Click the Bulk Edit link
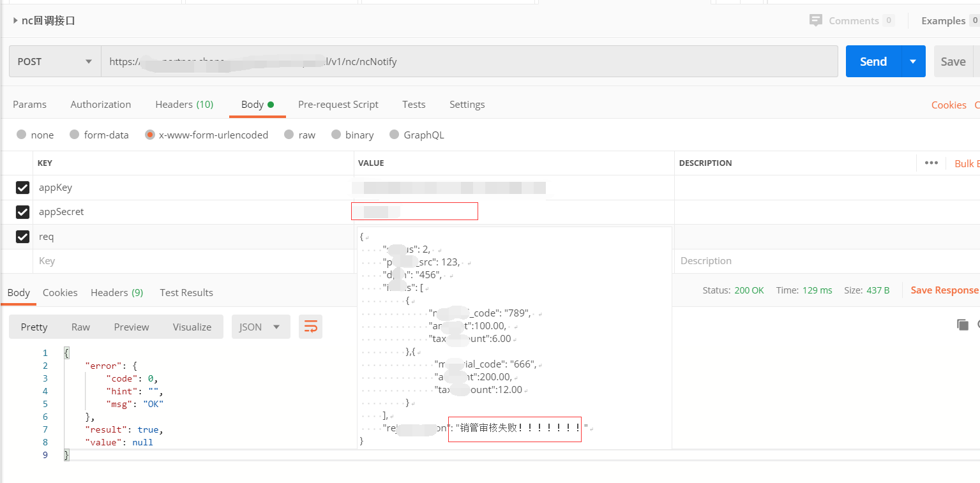Screen dimensions: 980x483 tap(967, 163)
